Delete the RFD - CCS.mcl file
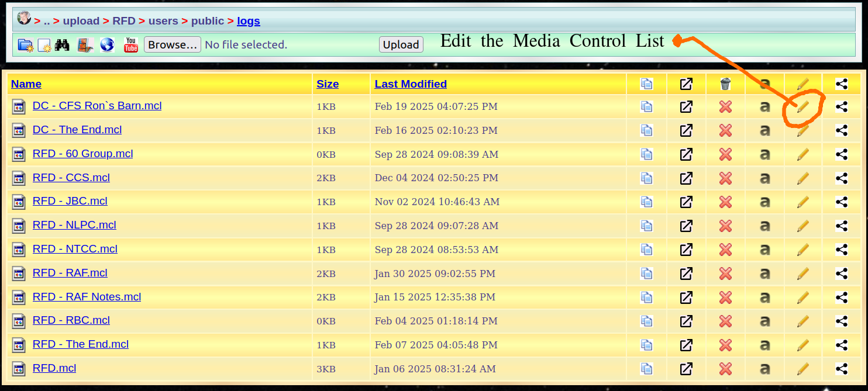 (x=725, y=178)
